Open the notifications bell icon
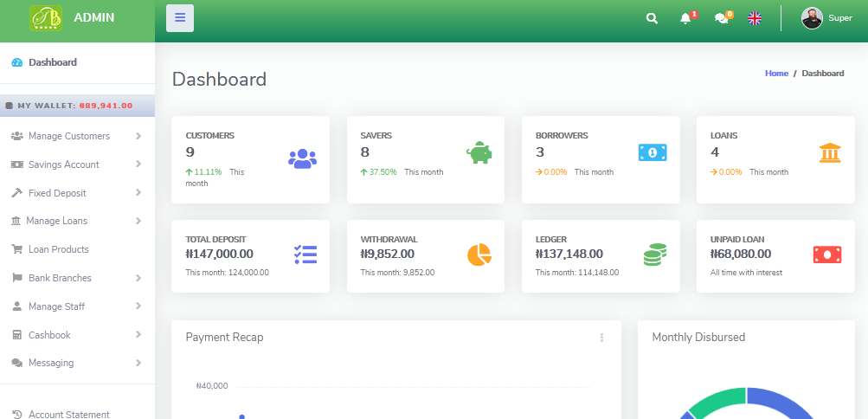 point(685,18)
